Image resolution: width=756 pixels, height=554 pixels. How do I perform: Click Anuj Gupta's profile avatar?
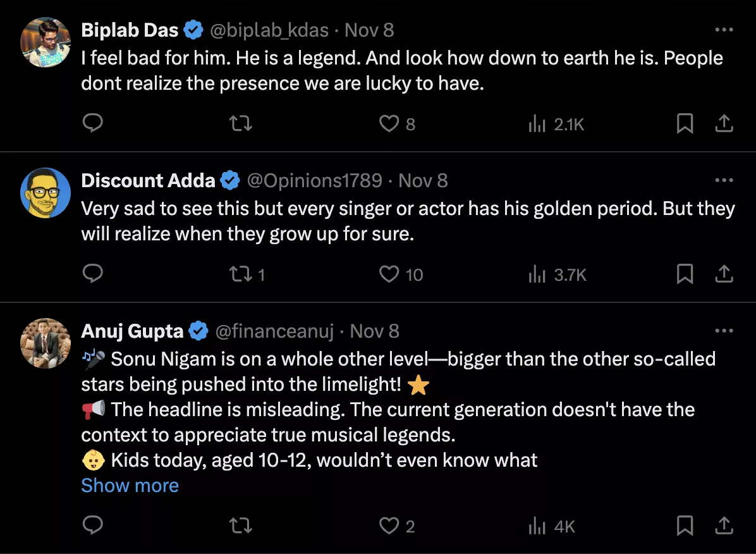pos(45,343)
